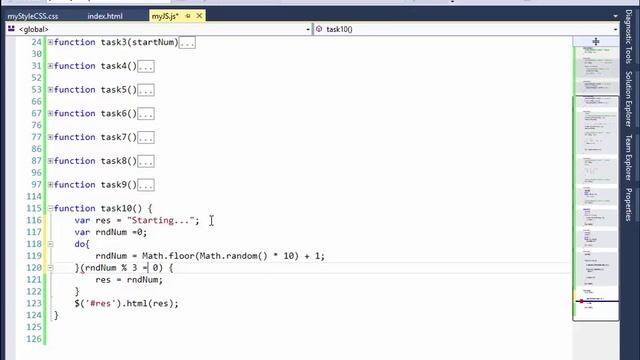Click the split editor handle above the minimap
Screen dimensions: 640x360
click(x=596, y=41)
